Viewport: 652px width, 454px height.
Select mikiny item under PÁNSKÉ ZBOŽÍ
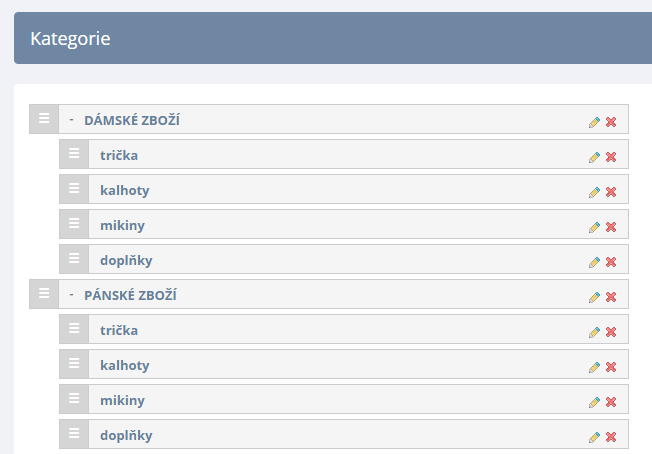(358, 399)
